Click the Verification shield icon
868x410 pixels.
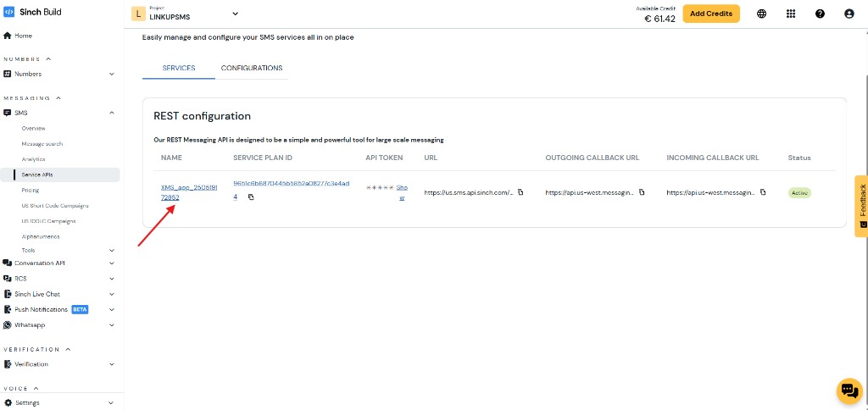tap(7, 364)
